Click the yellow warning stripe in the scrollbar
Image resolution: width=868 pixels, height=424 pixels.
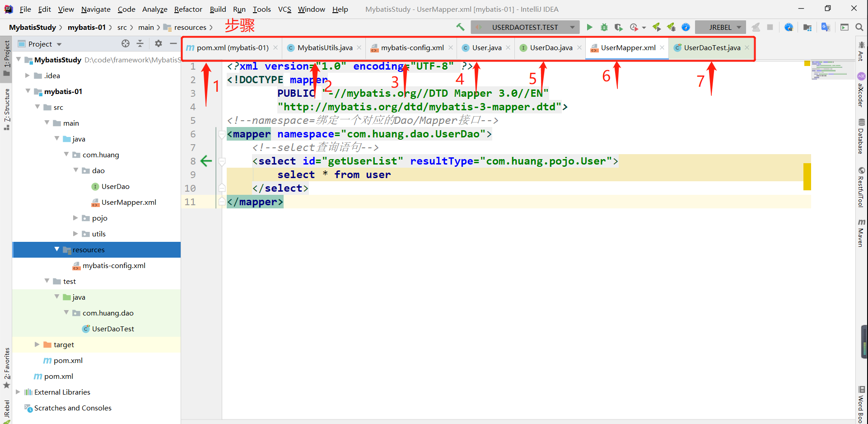[x=807, y=176]
